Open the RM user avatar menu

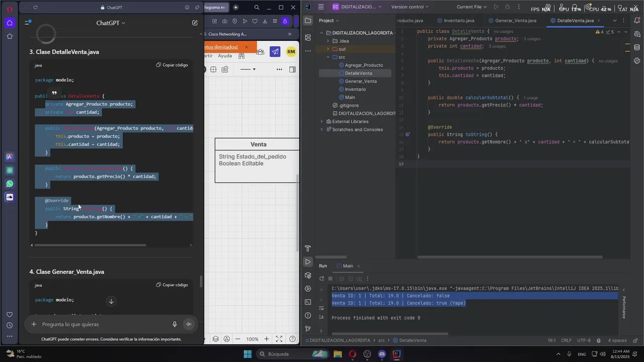point(291,51)
